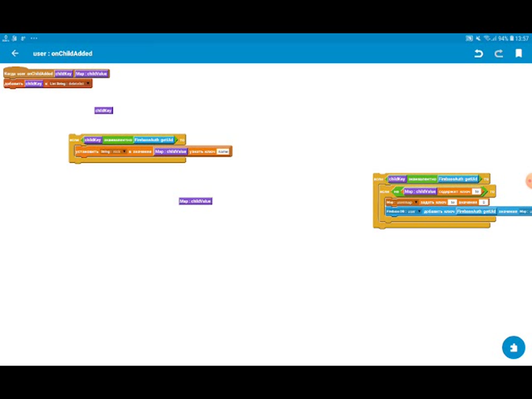
Task: Select childKey parameter in the event header block
Action: coord(64,74)
